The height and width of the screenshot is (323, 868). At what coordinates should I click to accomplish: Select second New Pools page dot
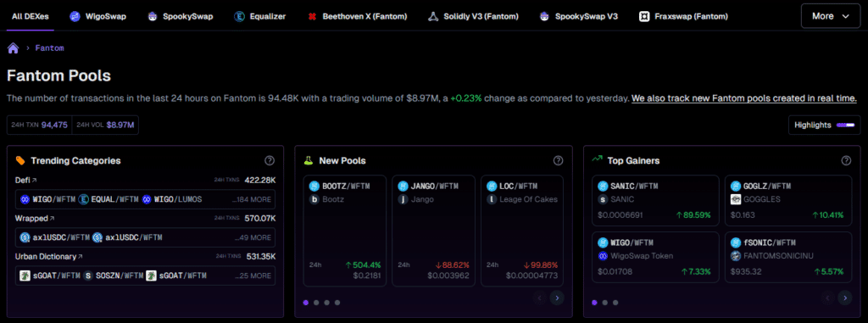click(x=316, y=303)
